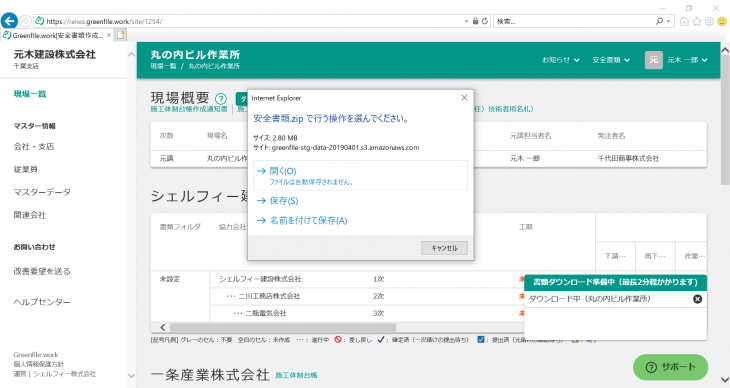Open マスターデータ in the sidebar
The height and width of the screenshot is (388, 730).
point(42,192)
